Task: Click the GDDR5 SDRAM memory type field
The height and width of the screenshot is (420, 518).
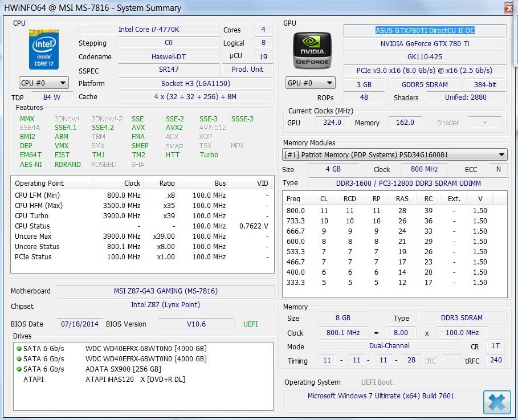Action: 425,84
